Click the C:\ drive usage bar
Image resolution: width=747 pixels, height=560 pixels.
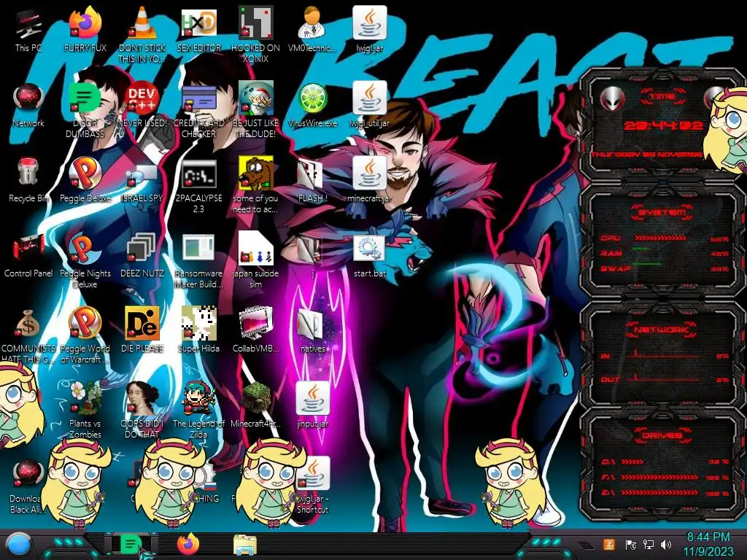tap(632, 462)
